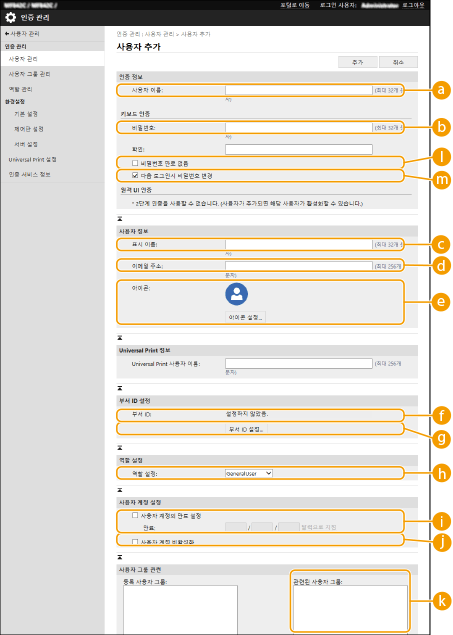
Task: Click the top-of-page icon above Universal Print 정보
Action: click(x=120, y=338)
